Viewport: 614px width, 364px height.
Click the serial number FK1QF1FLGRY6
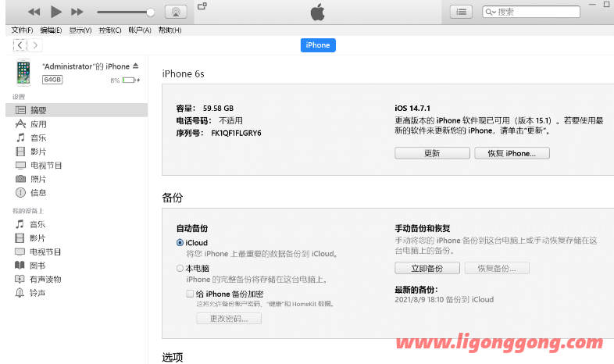point(236,133)
